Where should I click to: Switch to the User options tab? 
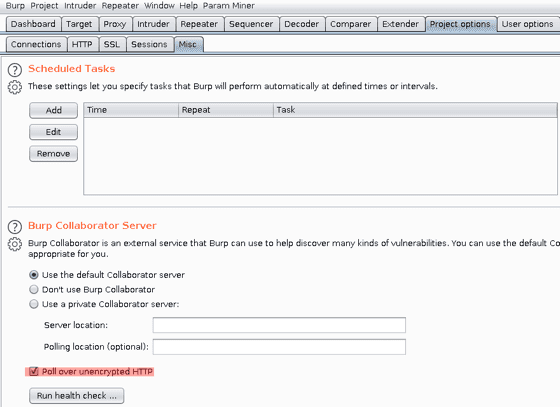[x=528, y=24]
